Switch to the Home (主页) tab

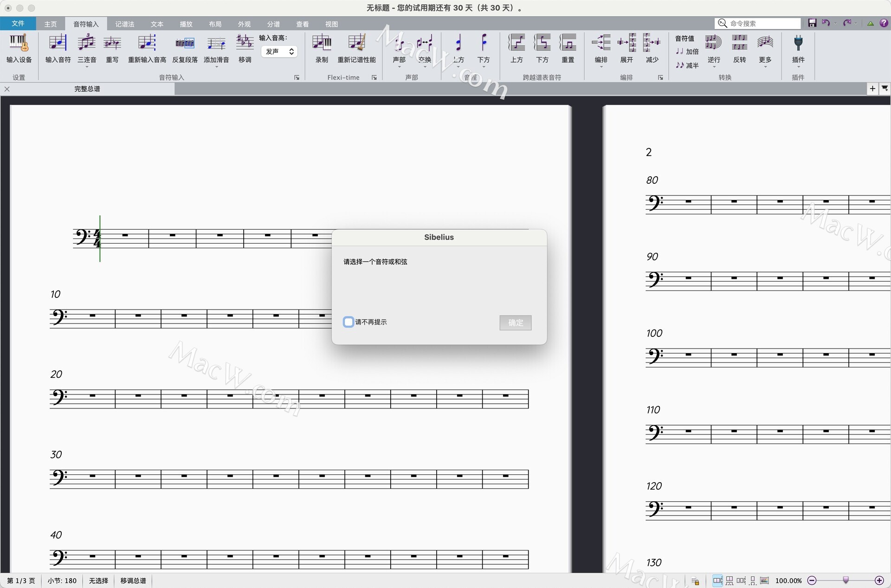tap(51, 24)
